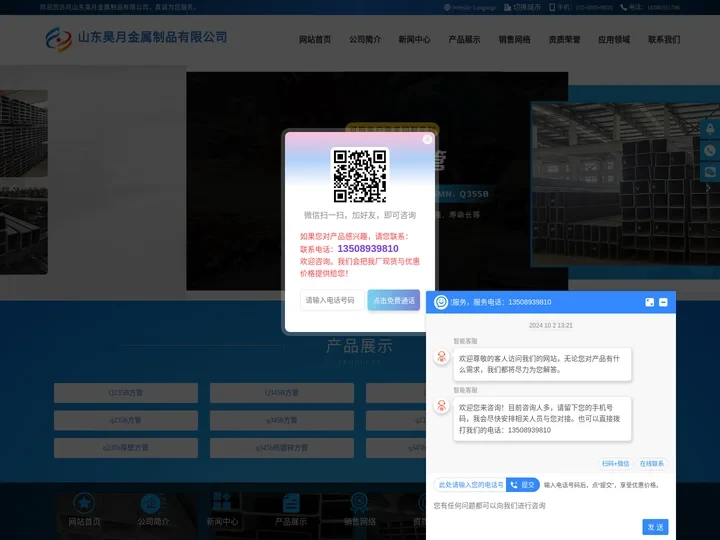Click the upper steel tube thumbnail on left

coord(24,133)
